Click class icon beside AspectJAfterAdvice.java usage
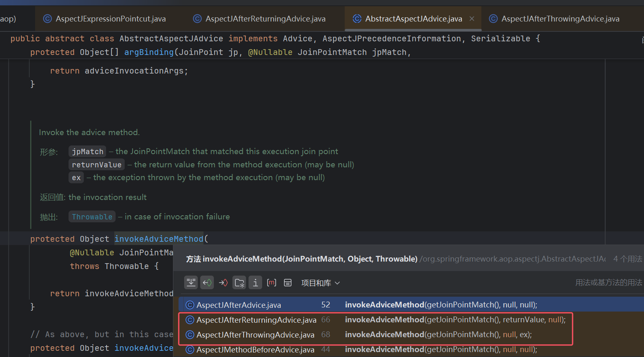644x357 pixels. [190, 305]
